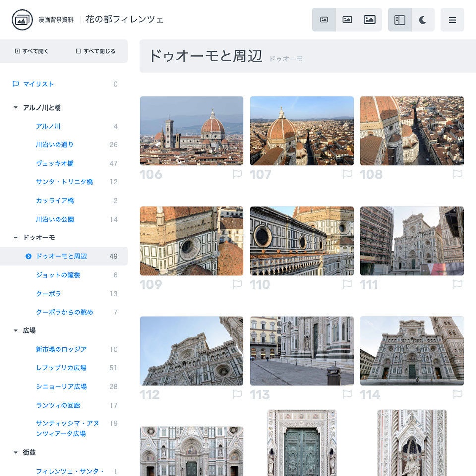Select the medium thumbnail size icon
Viewport: 476px width, 476px height.
(347, 20)
